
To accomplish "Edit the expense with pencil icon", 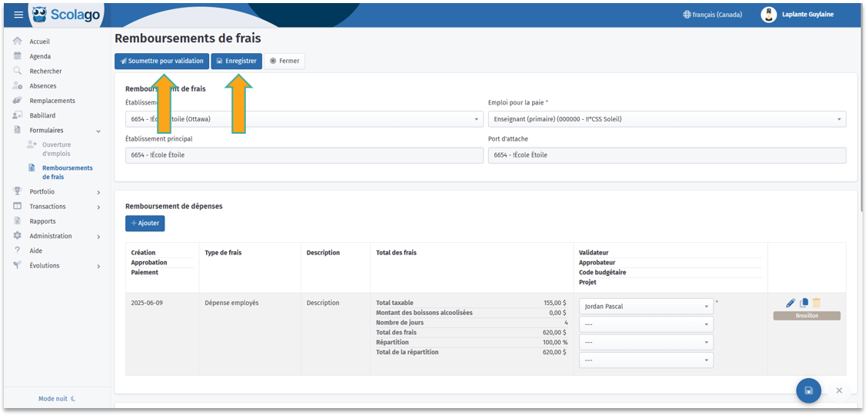I will tap(790, 303).
